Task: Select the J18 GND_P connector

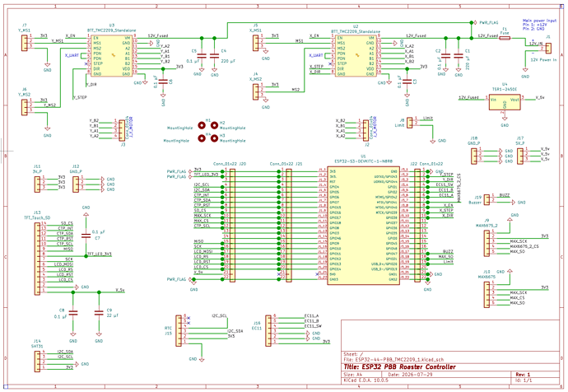Action: point(474,156)
